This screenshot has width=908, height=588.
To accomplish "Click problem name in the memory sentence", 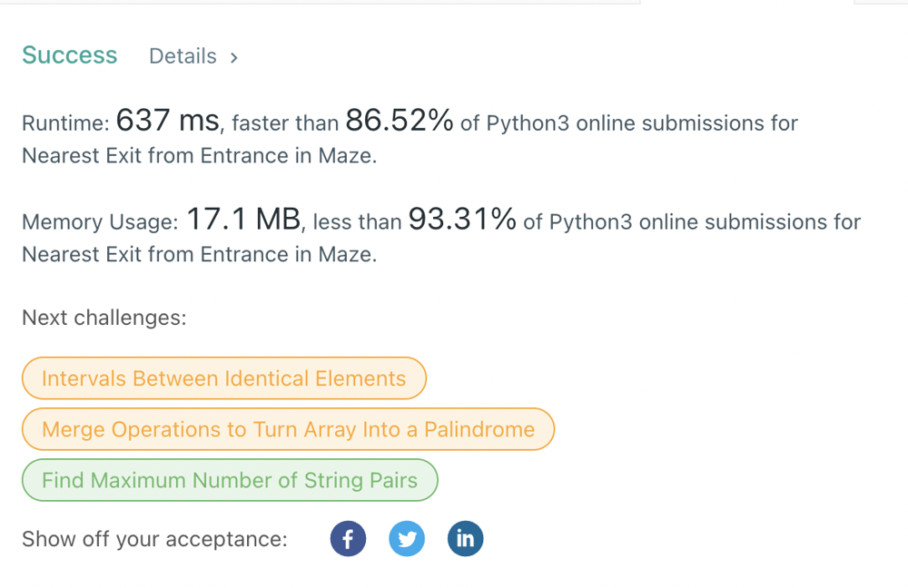I will click(199, 255).
